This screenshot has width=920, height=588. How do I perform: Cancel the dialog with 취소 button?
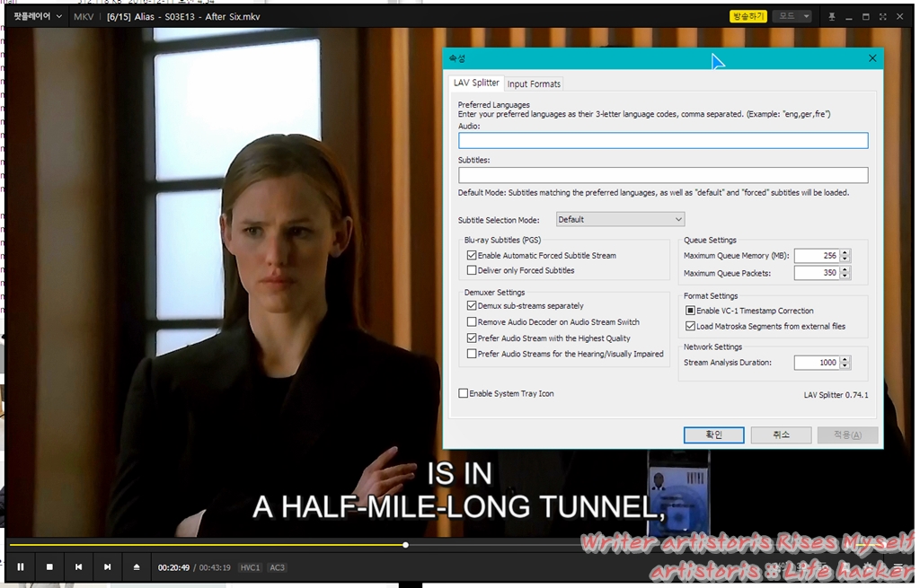pyautogui.click(x=781, y=435)
